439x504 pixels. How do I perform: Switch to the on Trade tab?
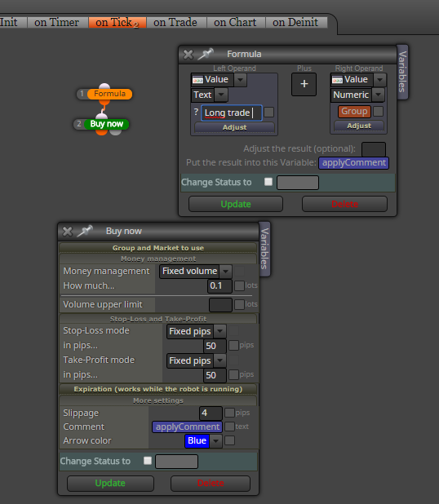(x=175, y=22)
